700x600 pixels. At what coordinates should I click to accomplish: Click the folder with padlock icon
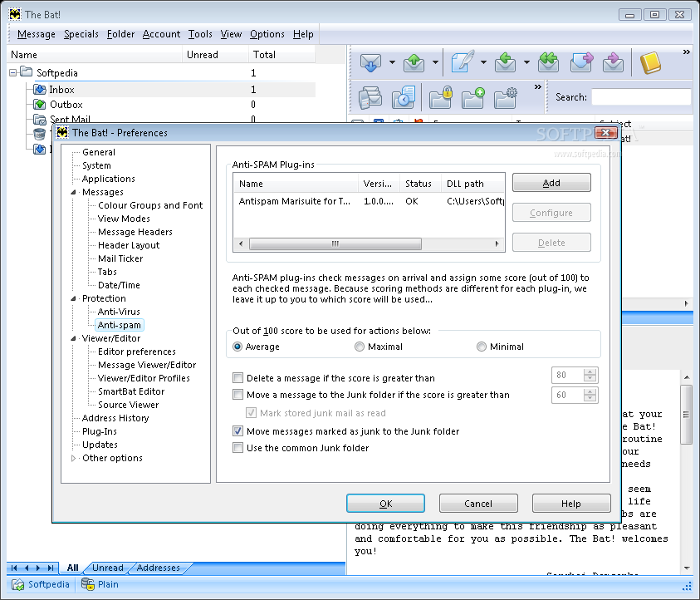click(441, 97)
